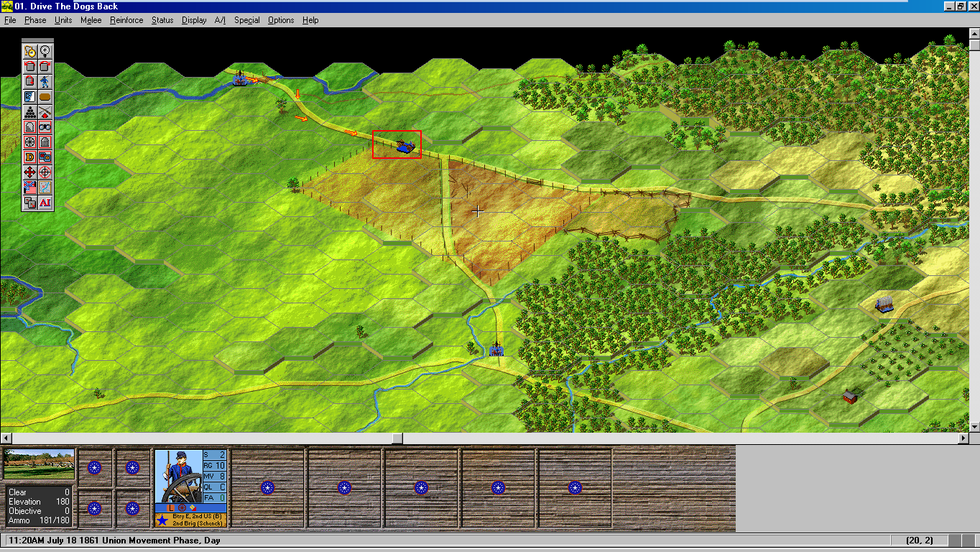
Task: Select the highlighted blue artillery unit on the map
Action: (x=405, y=147)
